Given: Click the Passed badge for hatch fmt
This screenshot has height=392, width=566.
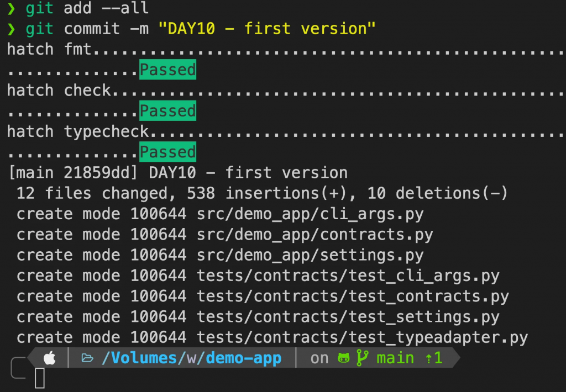Looking at the screenshot, I should tap(168, 70).
